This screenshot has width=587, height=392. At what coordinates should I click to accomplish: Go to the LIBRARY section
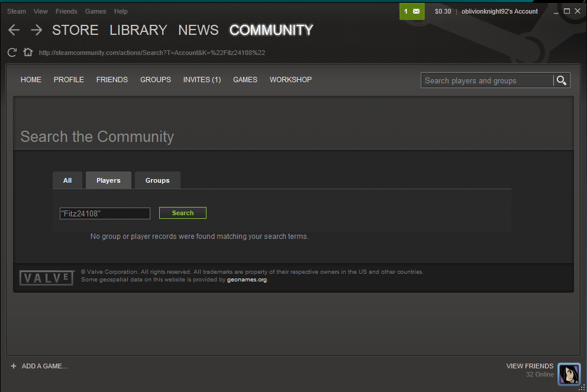pos(138,30)
